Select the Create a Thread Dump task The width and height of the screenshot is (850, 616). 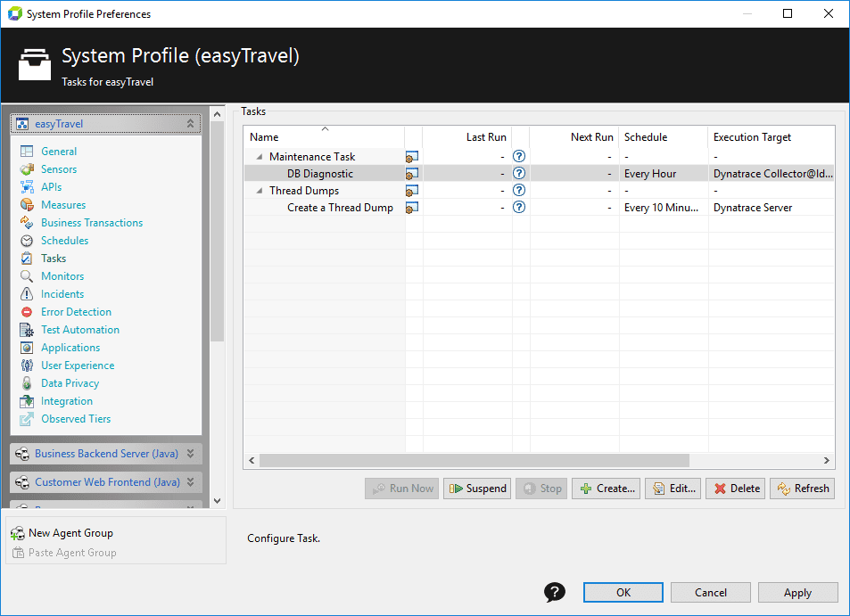[x=539, y=208]
